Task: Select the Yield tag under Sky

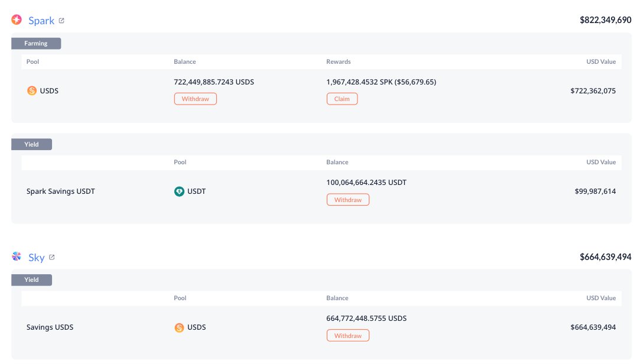Action: [31, 279]
